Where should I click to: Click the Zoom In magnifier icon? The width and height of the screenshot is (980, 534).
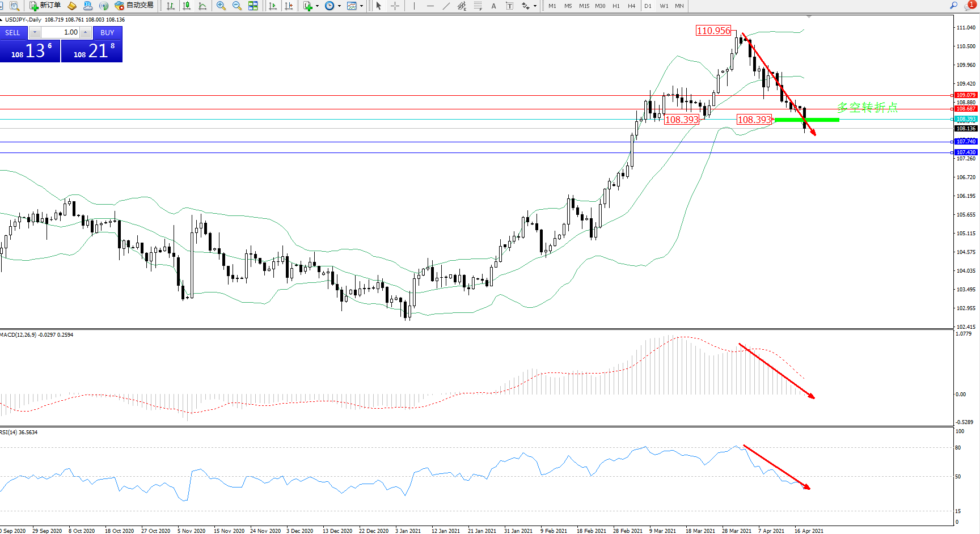click(x=221, y=6)
